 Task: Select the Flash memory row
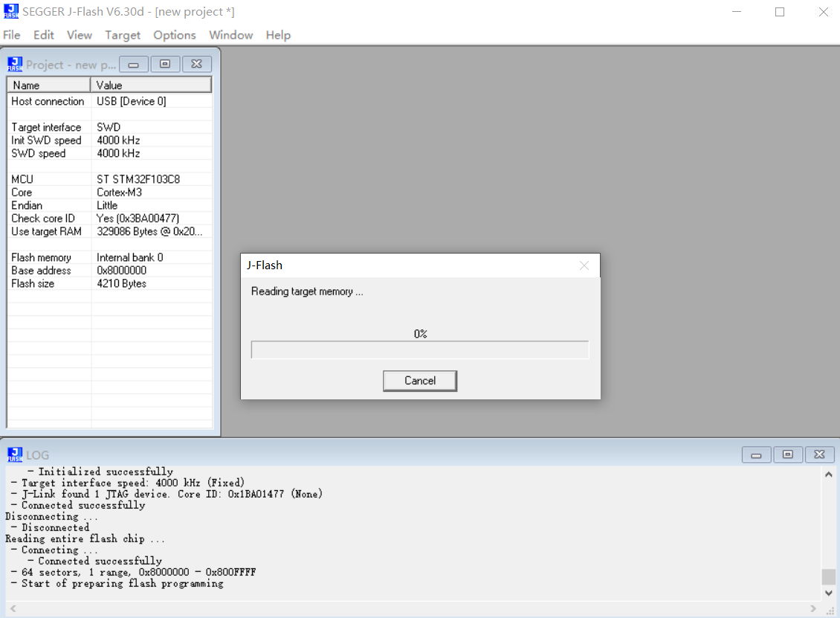pos(109,257)
